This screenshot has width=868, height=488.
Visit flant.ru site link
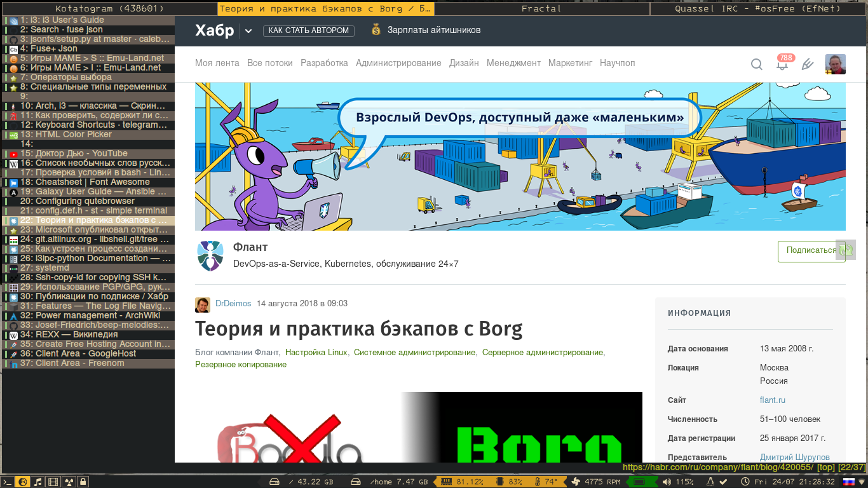(x=773, y=400)
